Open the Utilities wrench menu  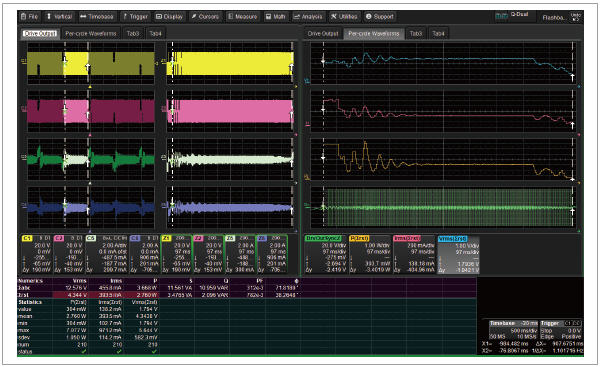click(344, 16)
